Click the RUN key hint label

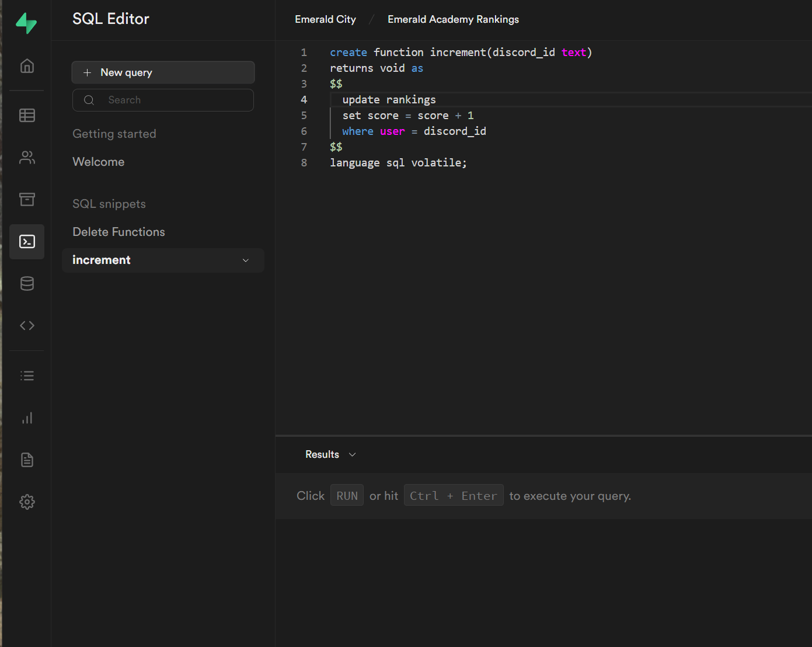pos(347,495)
